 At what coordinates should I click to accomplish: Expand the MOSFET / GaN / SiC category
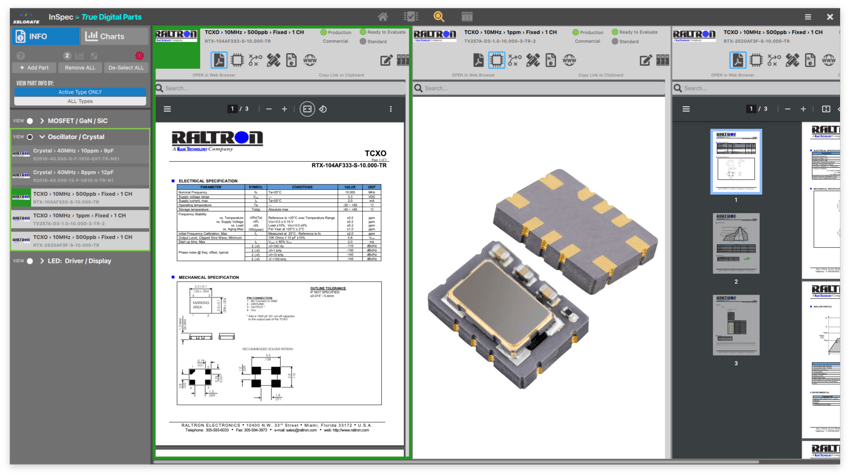coord(41,121)
